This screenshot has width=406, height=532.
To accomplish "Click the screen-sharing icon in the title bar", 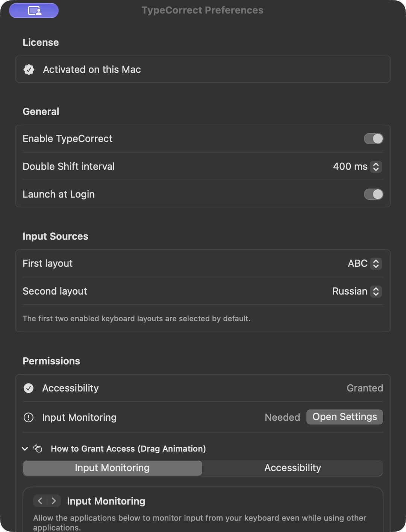I will tap(34, 11).
